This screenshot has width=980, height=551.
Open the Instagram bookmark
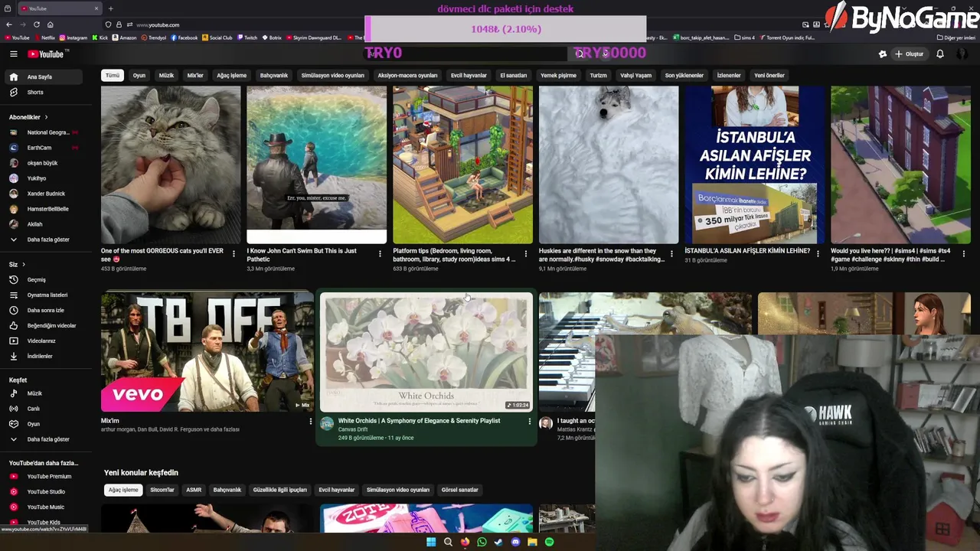click(73, 37)
